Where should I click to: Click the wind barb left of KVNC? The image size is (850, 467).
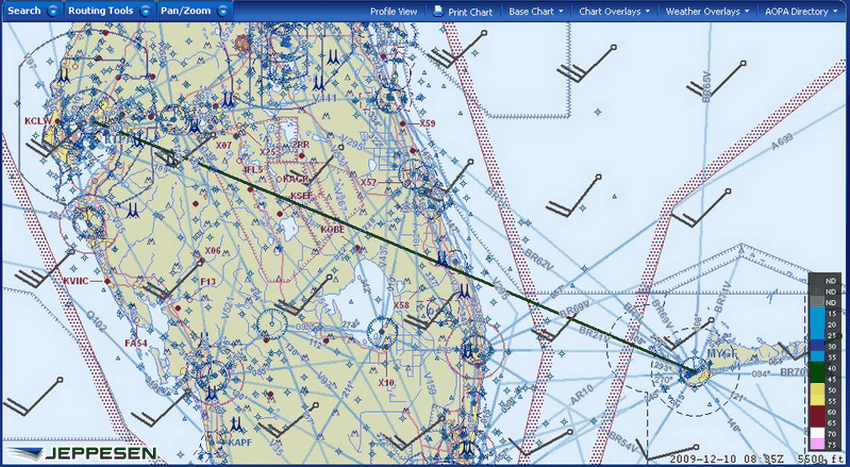[43, 270]
